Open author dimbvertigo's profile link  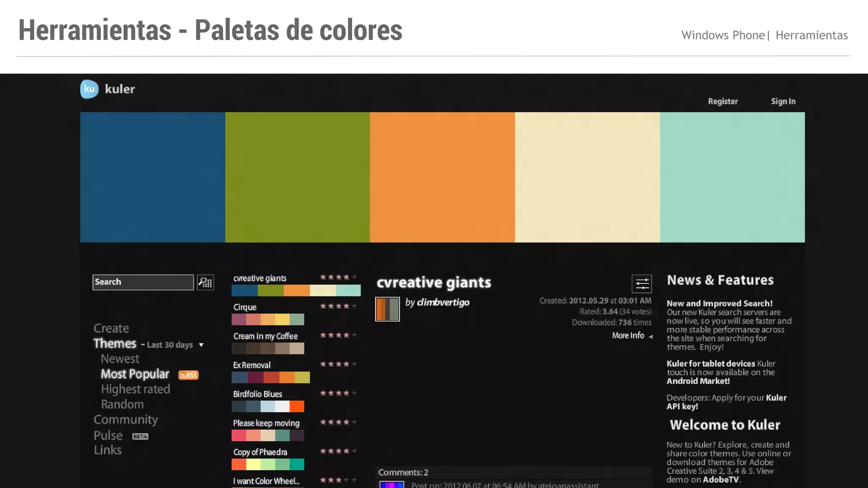point(443,302)
